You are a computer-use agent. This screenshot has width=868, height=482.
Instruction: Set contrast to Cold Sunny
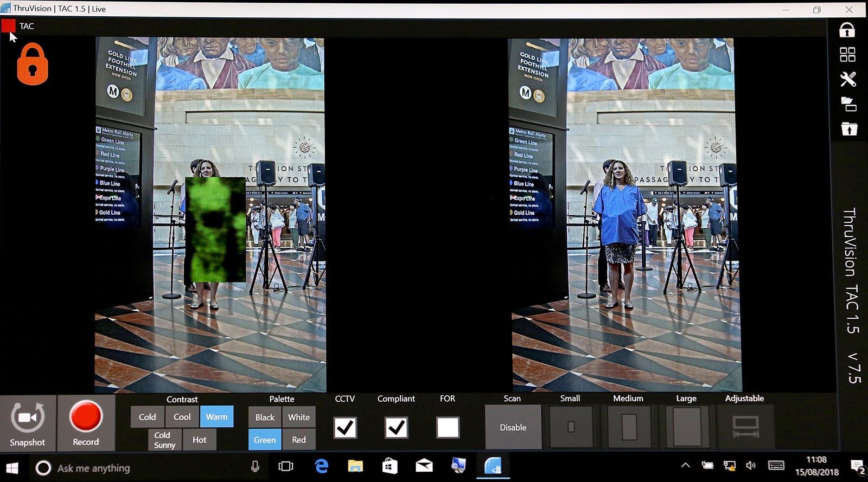[x=164, y=440]
